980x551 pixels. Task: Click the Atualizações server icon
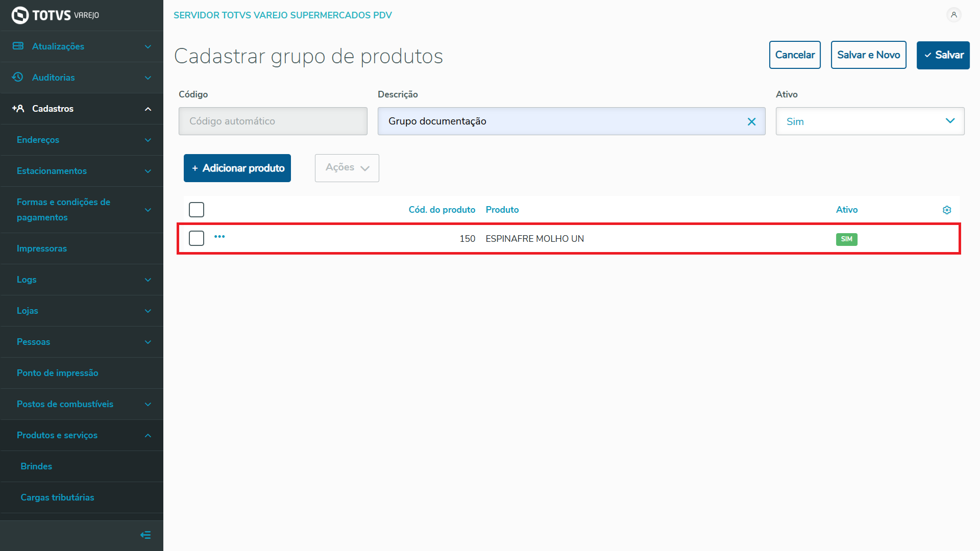(x=18, y=46)
